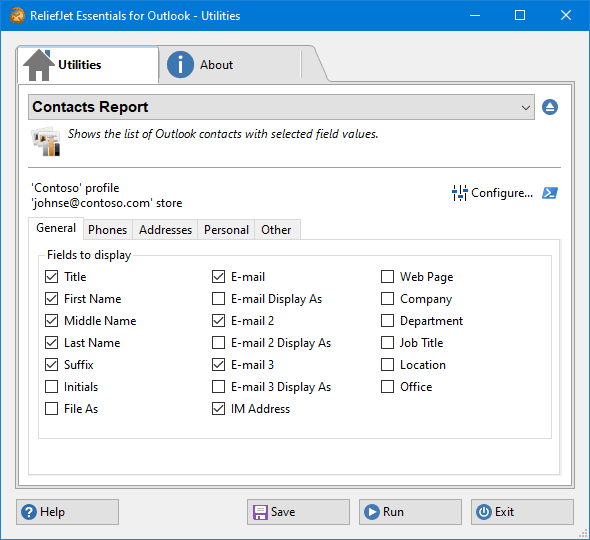The width and height of the screenshot is (590, 540).
Task: Uncheck the Suffix checkbox
Action: coord(52,365)
